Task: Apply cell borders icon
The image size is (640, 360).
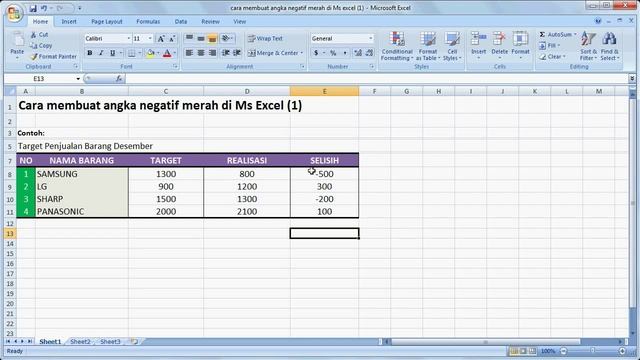Action: click(x=131, y=53)
